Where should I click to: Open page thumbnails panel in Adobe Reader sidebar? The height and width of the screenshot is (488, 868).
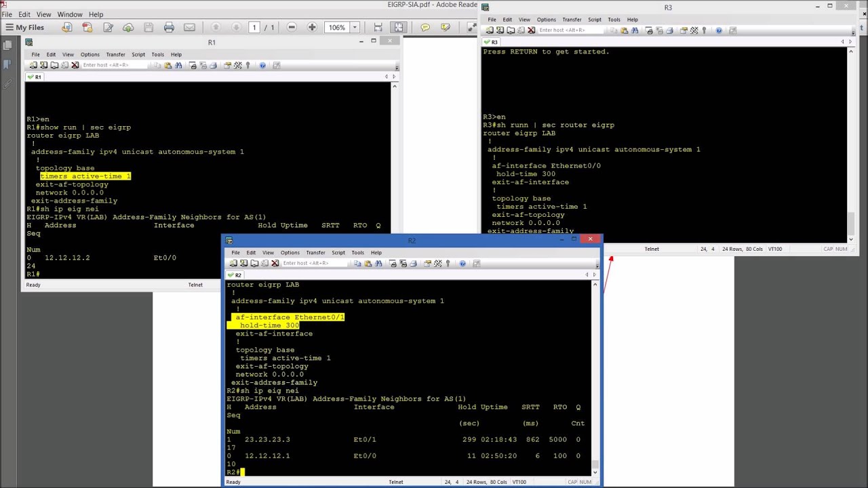[x=7, y=45]
